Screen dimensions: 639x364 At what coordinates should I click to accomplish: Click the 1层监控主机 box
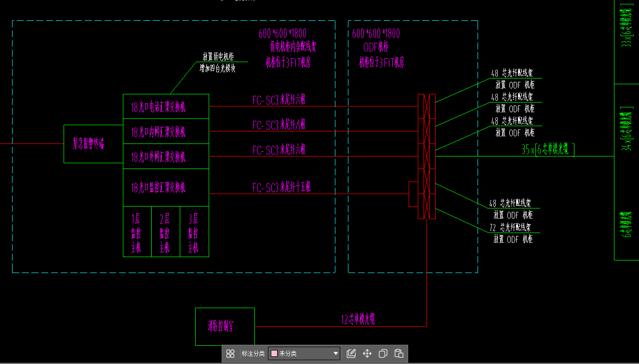(137, 232)
